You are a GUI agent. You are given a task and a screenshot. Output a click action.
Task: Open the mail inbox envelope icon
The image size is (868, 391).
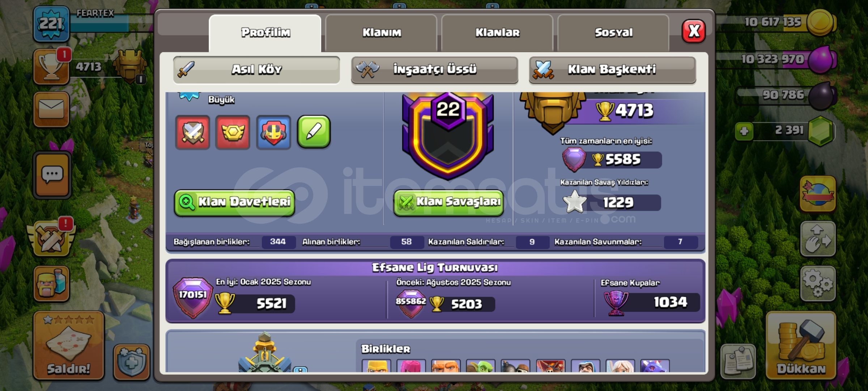coord(52,109)
